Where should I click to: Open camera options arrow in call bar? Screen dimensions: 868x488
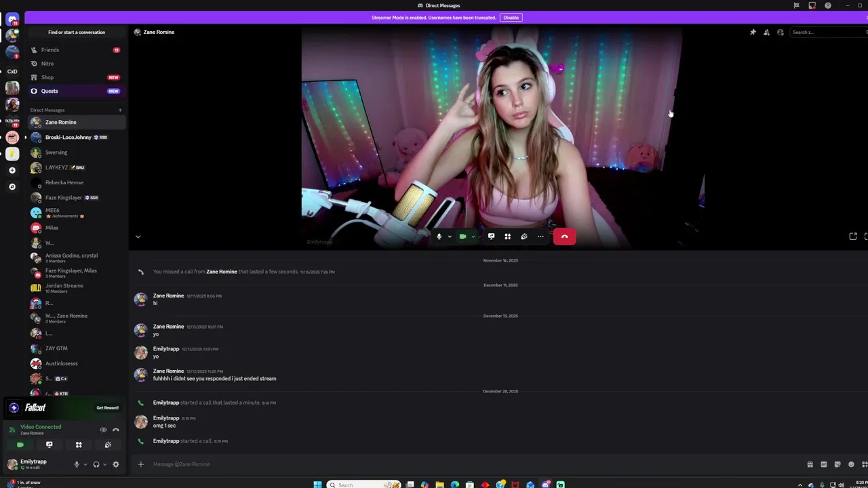click(x=473, y=237)
